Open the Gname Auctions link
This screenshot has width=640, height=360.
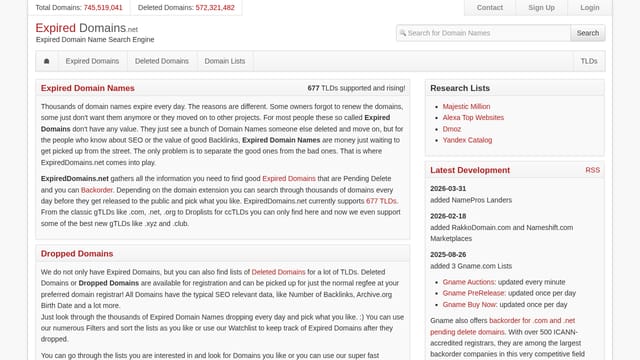469,282
